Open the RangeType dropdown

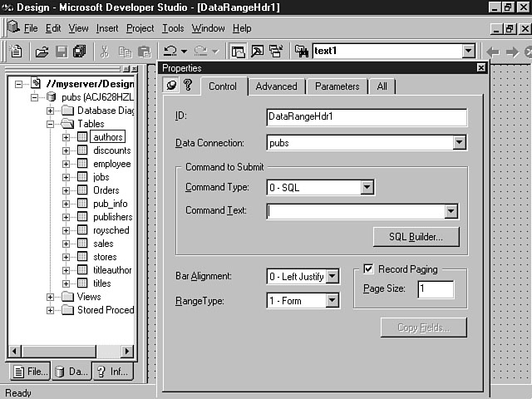332,301
